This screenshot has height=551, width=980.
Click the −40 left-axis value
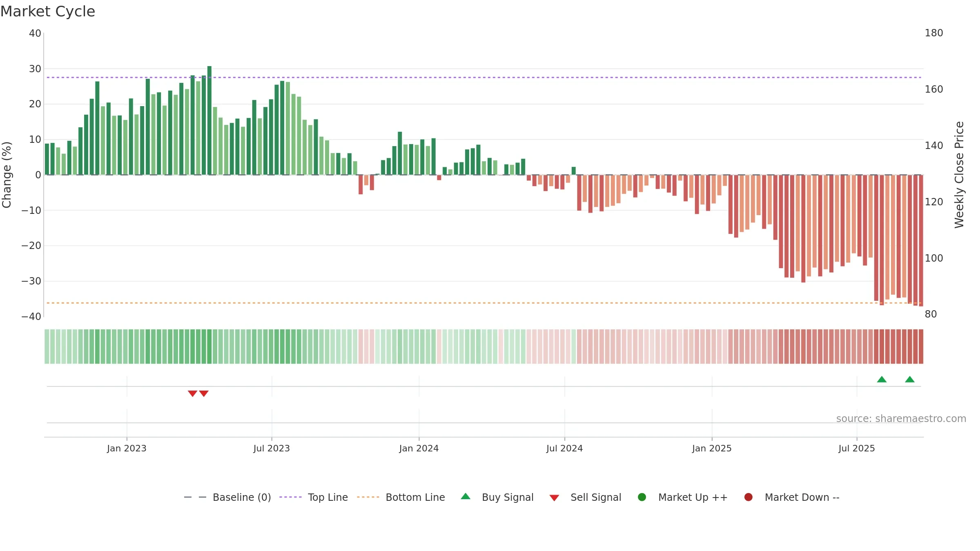(x=31, y=317)
